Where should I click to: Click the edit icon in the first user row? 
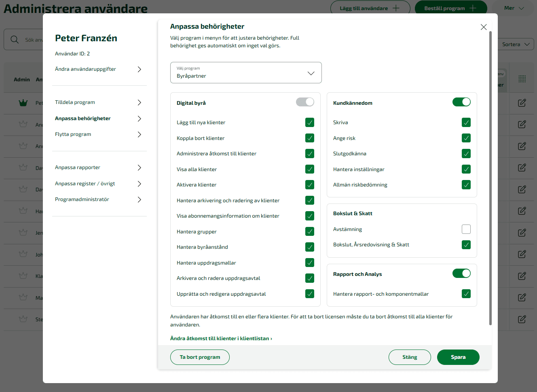pos(522,103)
